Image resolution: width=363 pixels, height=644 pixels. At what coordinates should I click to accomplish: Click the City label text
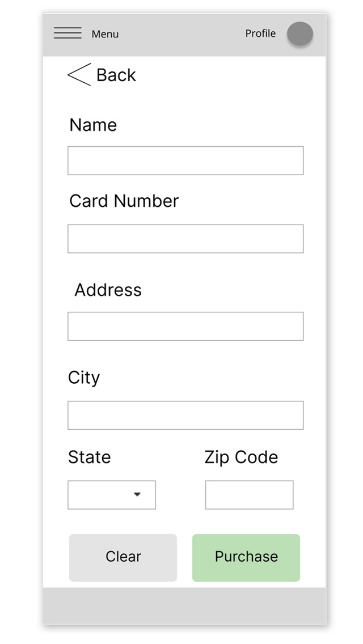tap(83, 378)
